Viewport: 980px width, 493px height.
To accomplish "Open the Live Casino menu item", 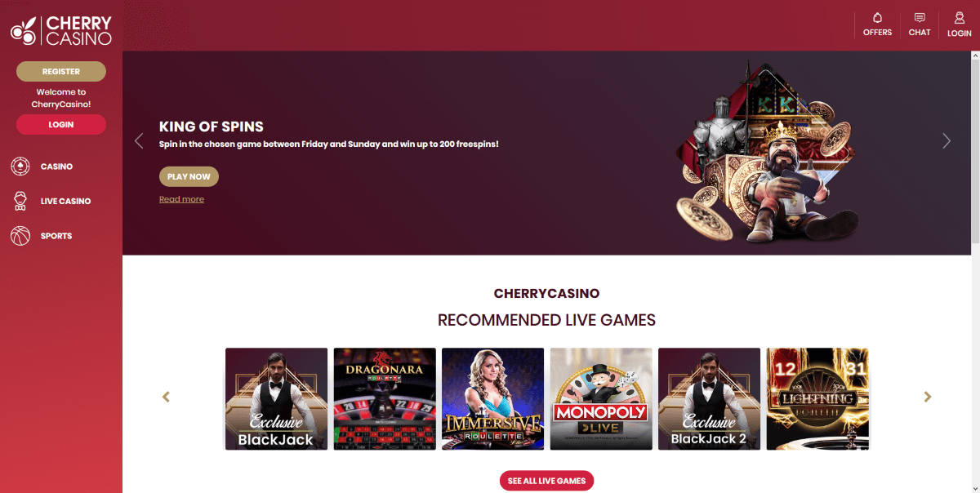I will click(65, 201).
